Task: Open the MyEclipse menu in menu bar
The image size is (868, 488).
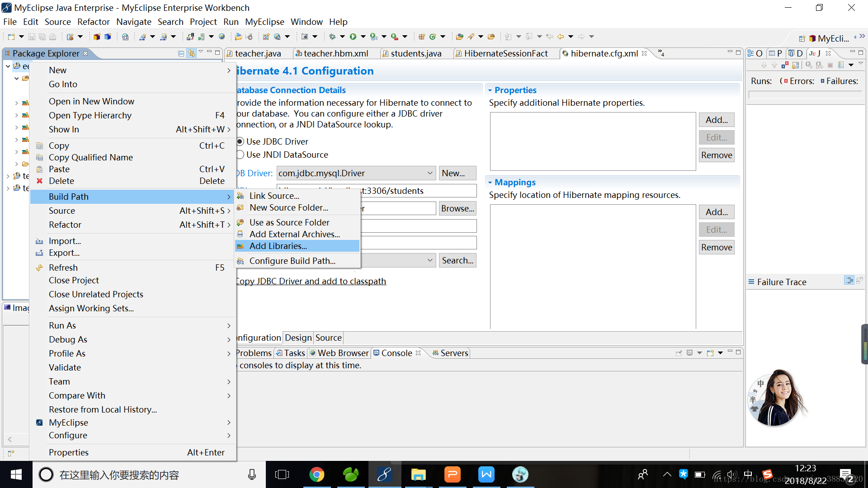Action: pyautogui.click(x=264, y=22)
